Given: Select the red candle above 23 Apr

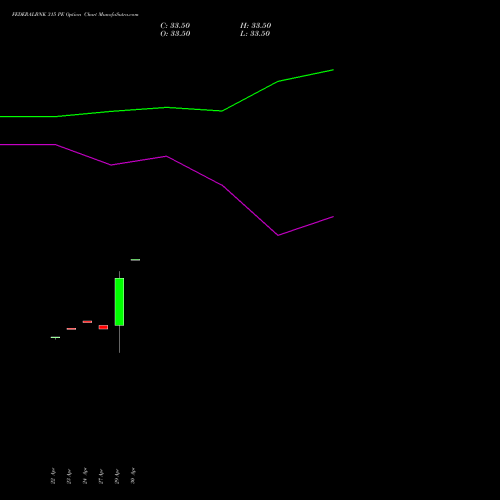Looking at the screenshot, I should (x=71, y=329).
